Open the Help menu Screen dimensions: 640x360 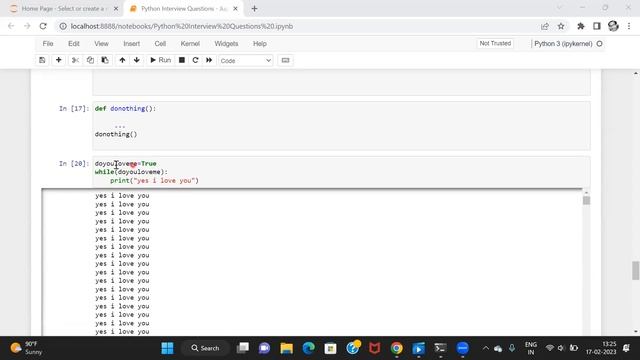(260, 44)
